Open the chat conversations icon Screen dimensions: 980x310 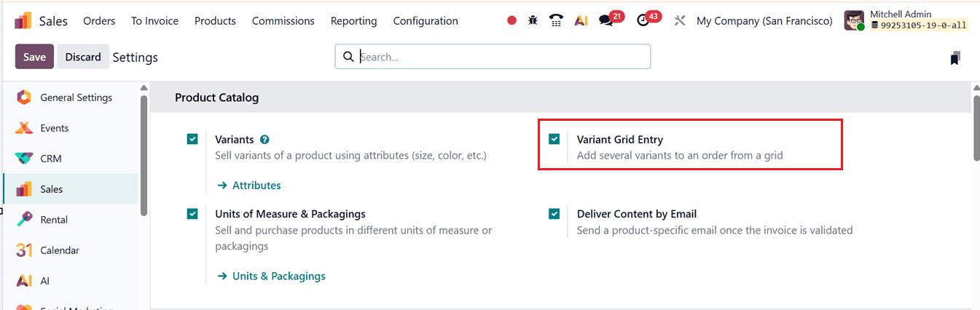[x=606, y=20]
